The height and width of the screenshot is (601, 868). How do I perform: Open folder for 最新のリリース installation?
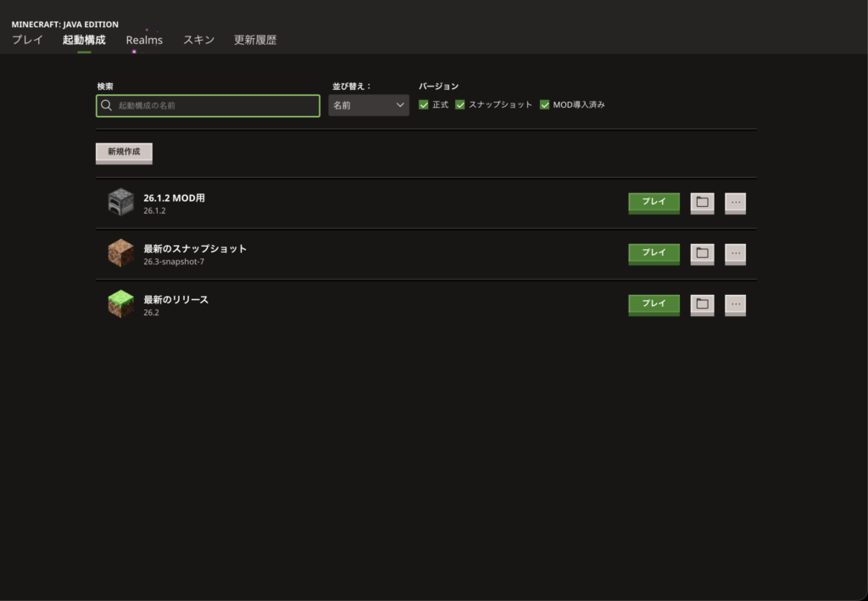(x=702, y=304)
